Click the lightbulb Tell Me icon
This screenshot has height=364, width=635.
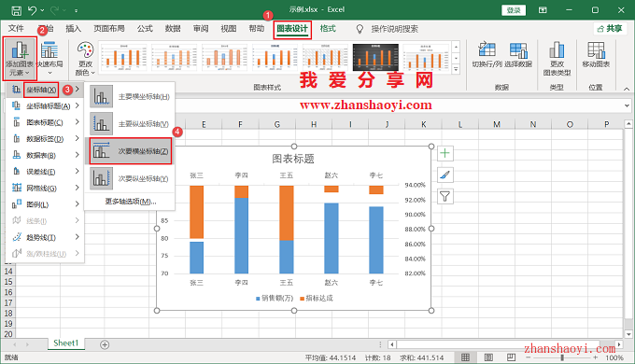click(x=360, y=29)
